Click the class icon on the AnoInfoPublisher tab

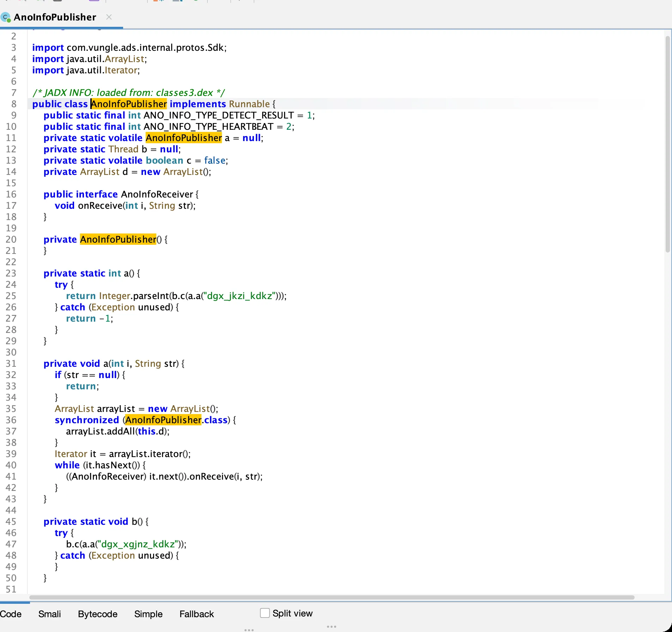6,17
